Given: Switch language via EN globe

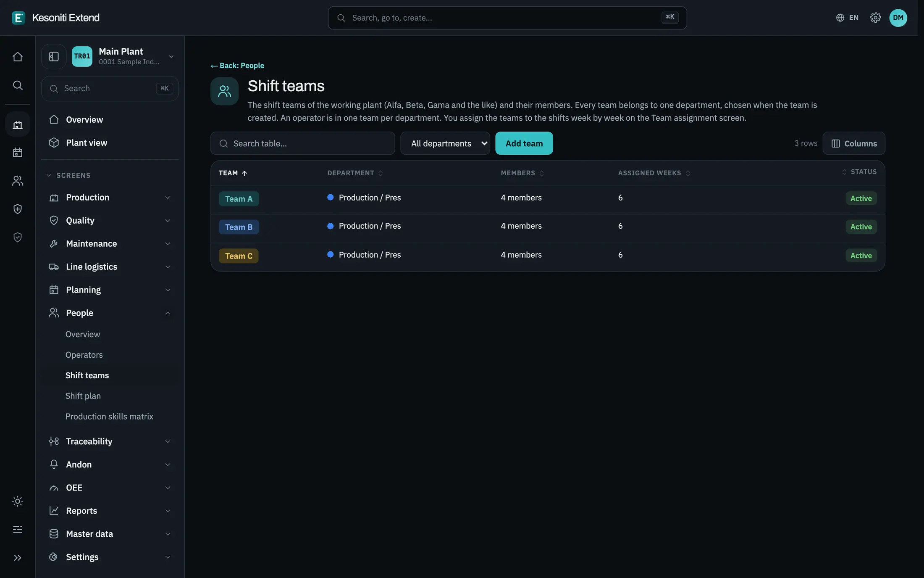Looking at the screenshot, I should 847,18.
